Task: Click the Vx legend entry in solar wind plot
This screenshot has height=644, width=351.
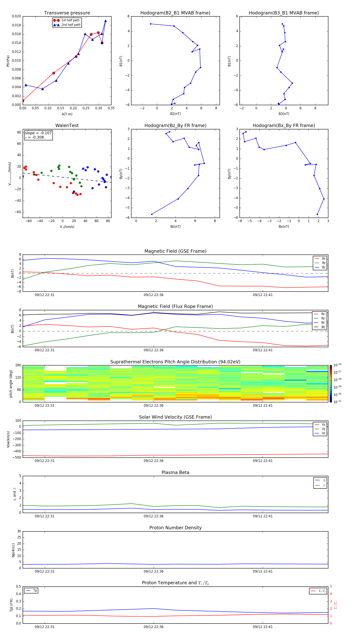Action: 320,425
